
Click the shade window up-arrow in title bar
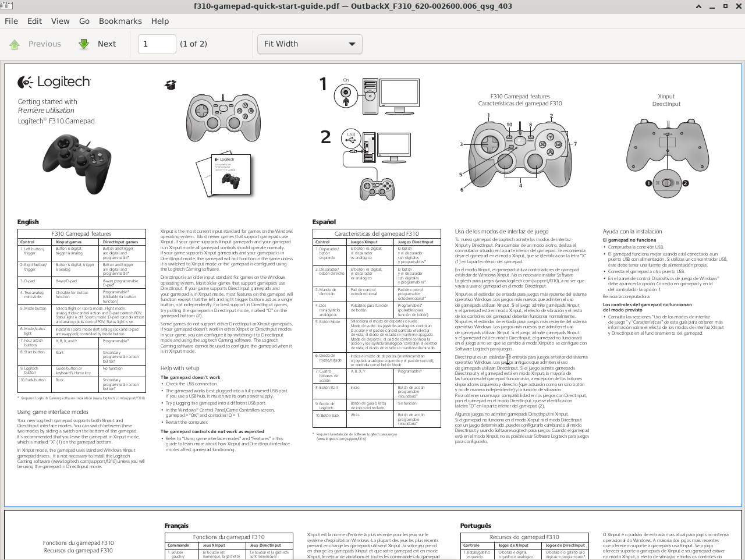pos(698,6)
